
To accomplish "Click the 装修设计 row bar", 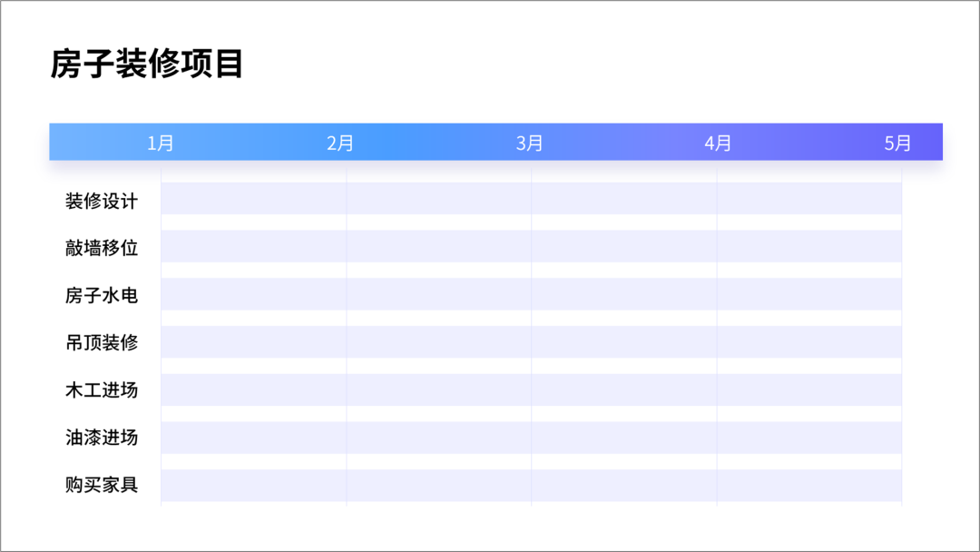I will pyautogui.click(x=531, y=198).
